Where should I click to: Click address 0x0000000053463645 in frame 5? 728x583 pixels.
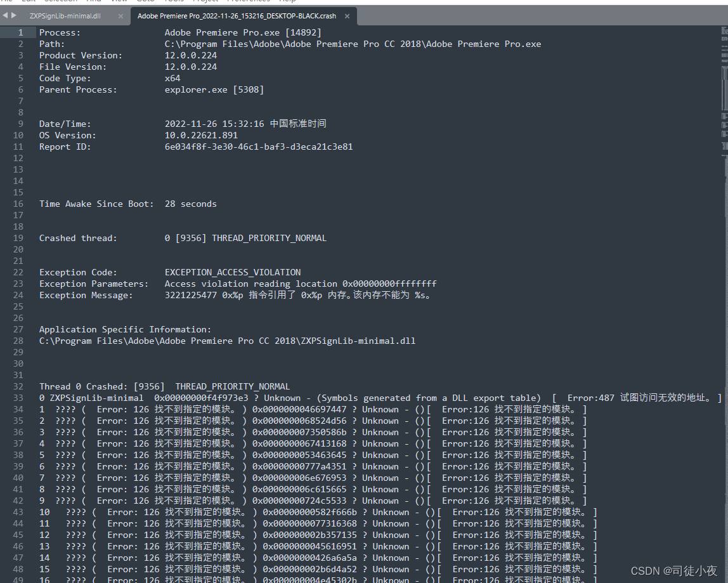click(x=299, y=455)
